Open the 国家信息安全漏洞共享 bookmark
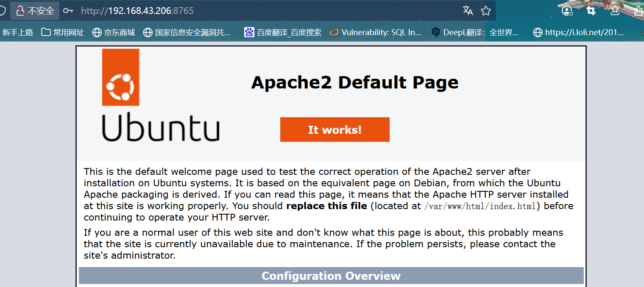 pos(187,32)
